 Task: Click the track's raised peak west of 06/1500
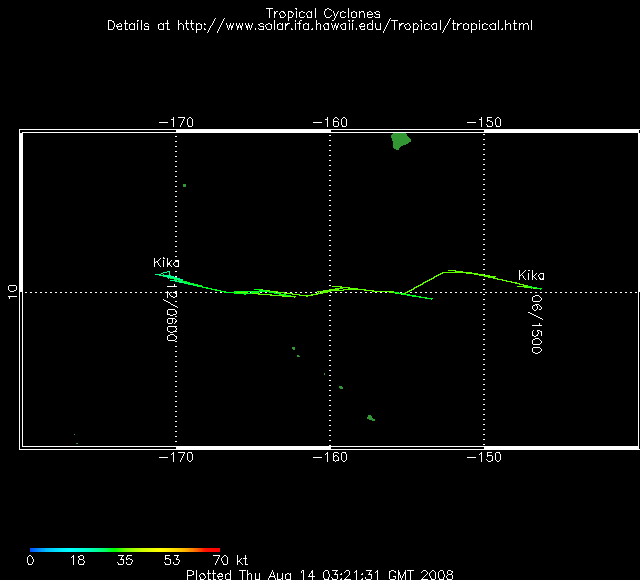click(x=450, y=270)
